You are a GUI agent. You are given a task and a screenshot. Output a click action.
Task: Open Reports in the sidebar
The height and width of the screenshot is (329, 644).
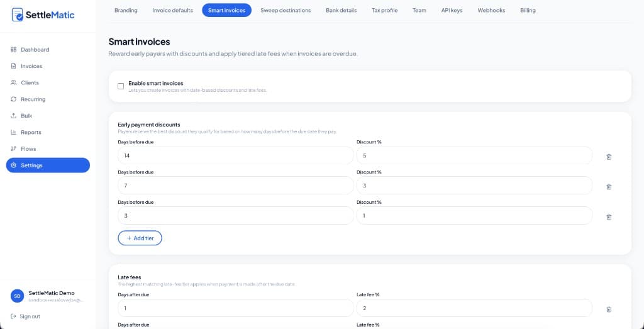point(48,132)
